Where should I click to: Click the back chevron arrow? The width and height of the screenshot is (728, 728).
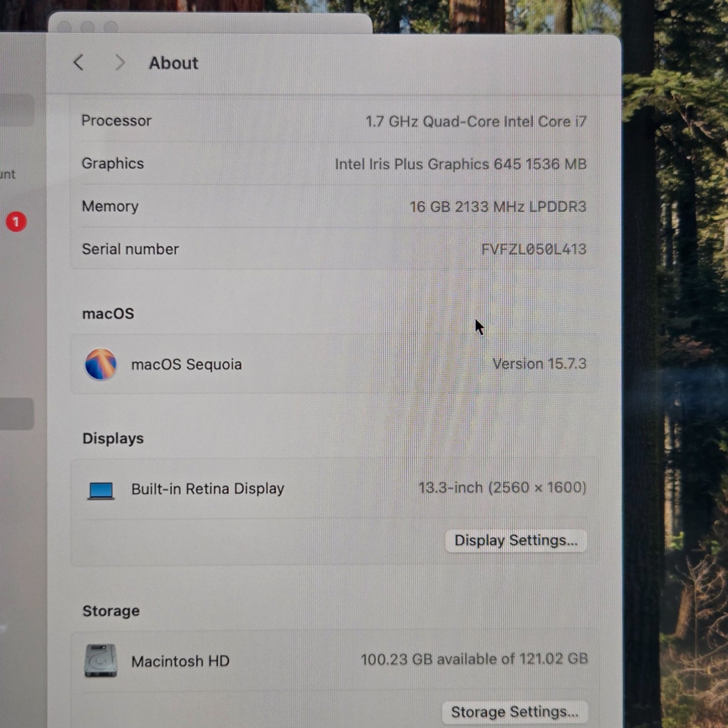coord(79,63)
